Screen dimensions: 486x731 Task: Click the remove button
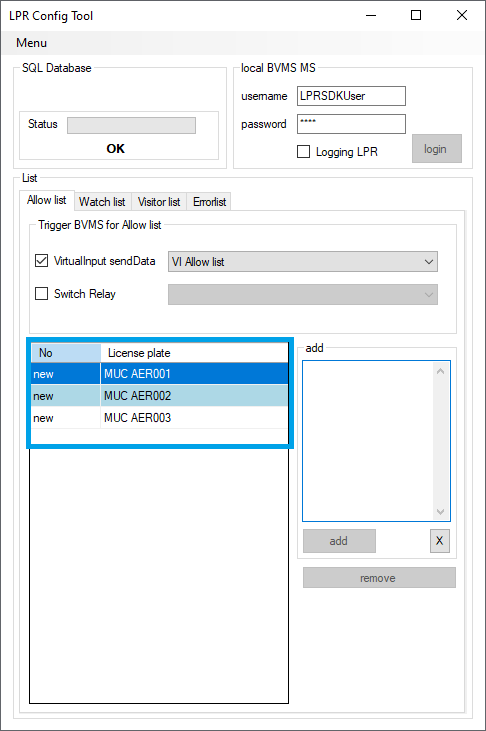[x=379, y=578]
